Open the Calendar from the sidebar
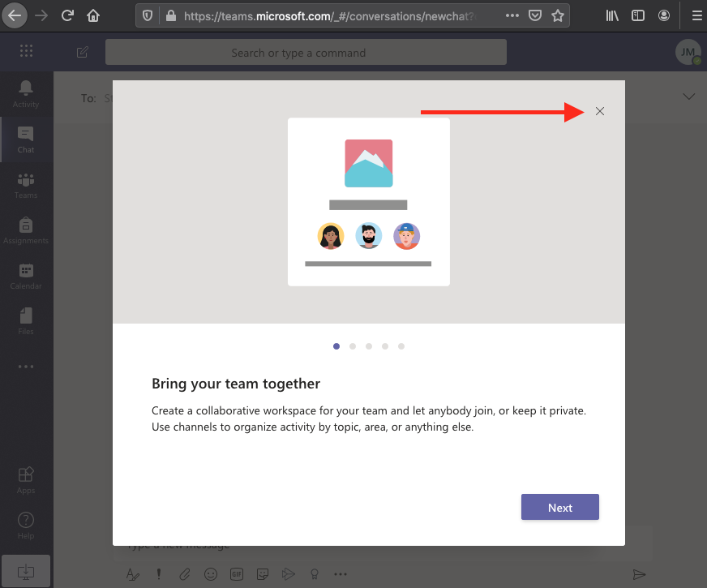Viewport: 707px width, 588px height. point(26,276)
